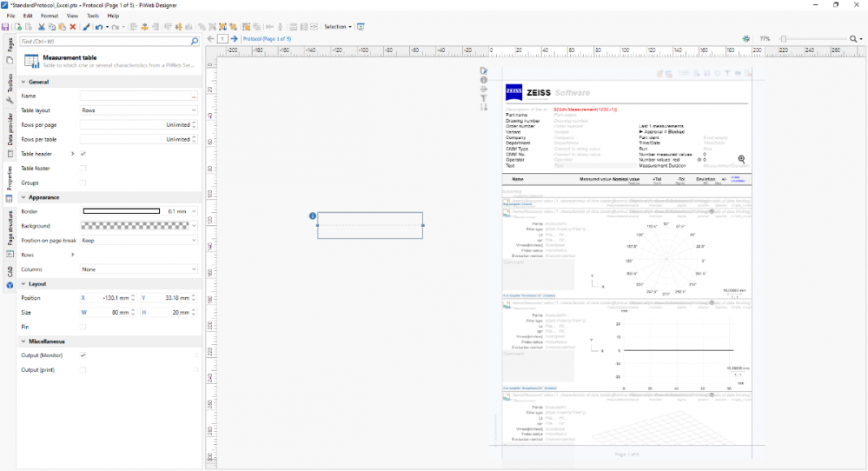Screen dimensions: 868x471
Task: Collapse the Appearance section
Action: [x=23, y=197]
